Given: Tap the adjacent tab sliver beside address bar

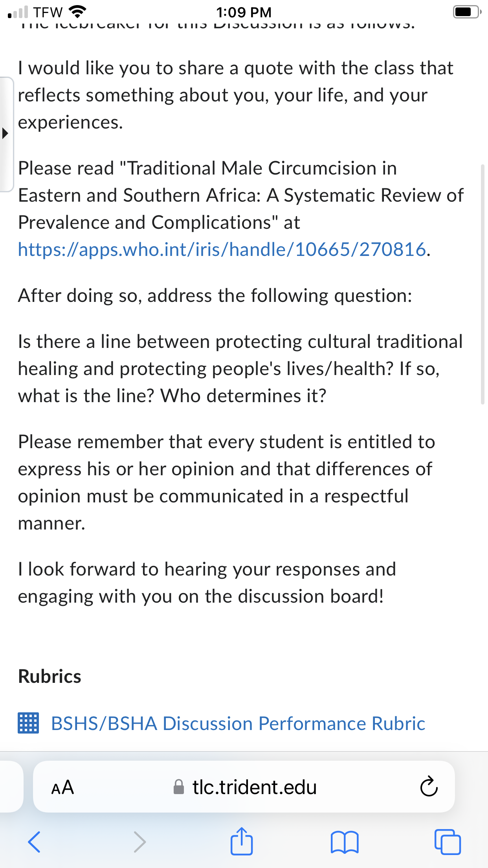Looking at the screenshot, I should pyautogui.click(x=11, y=787).
